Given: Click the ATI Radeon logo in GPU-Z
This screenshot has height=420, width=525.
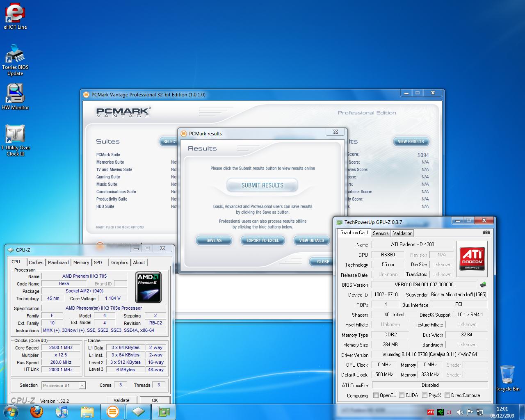Looking at the screenshot, I should pyautogui.click(x=472, y=258).
